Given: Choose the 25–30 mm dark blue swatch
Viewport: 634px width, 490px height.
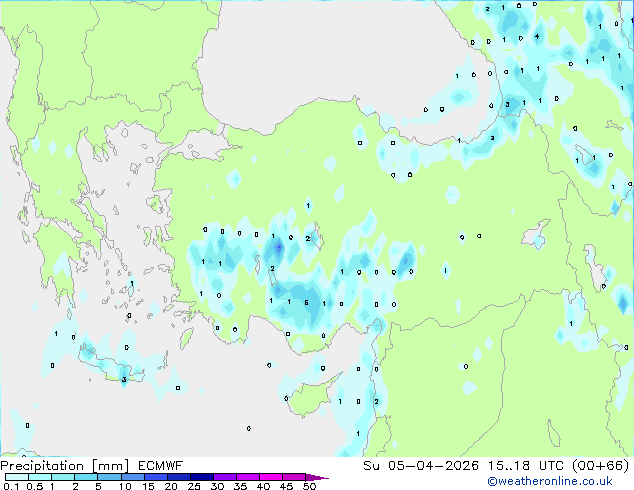Looking at the screenshot, I should click(x=201, y=477).
